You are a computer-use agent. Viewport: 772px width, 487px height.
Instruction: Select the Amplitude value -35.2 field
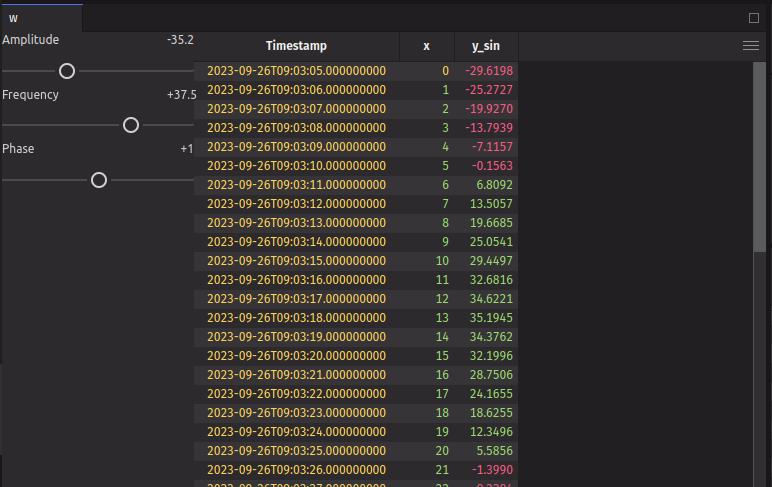point(180,40)
